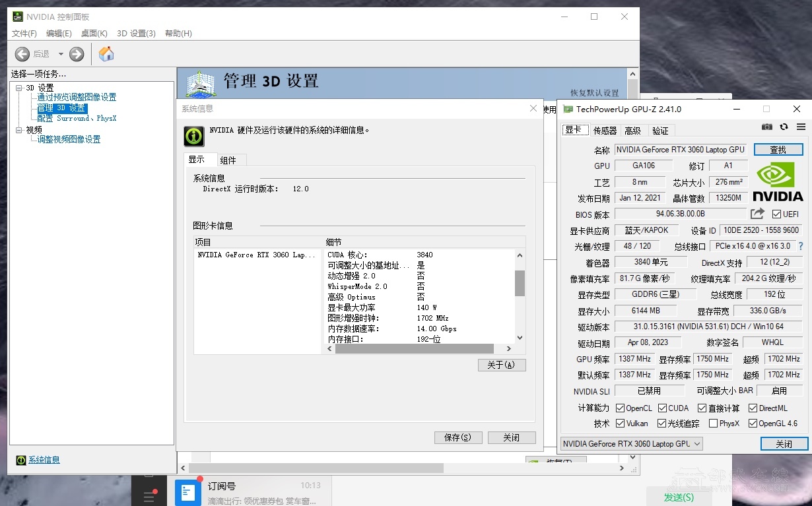This screenshot has height=506, width=812.
Task: Click the details list scroll-left arrow
Action: coord(330,349)
